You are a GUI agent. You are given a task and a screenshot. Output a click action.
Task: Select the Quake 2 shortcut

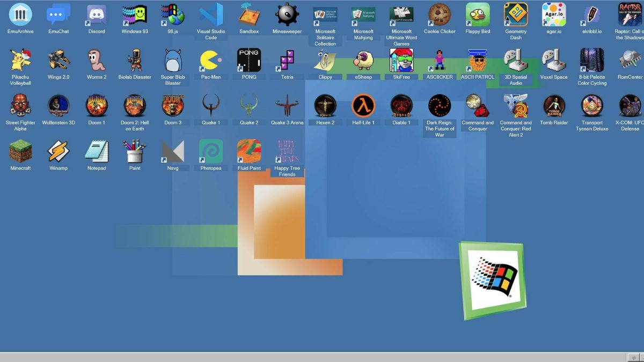click(249, 106)
